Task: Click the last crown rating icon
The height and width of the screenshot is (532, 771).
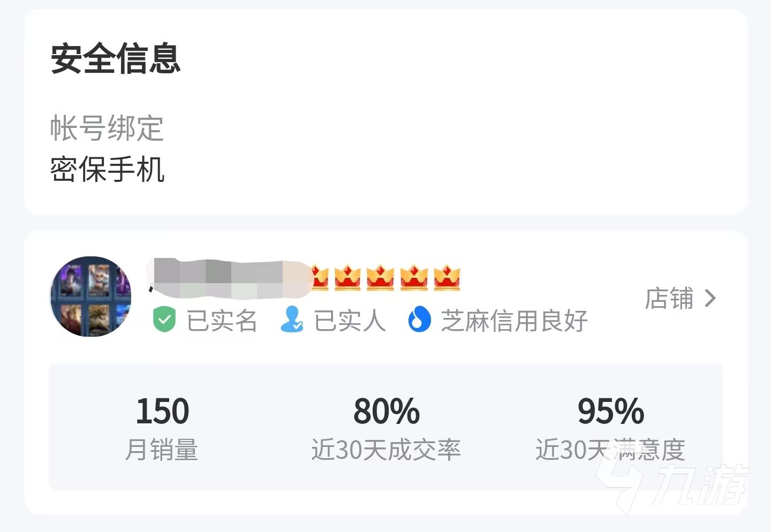Action: (447, 278)
